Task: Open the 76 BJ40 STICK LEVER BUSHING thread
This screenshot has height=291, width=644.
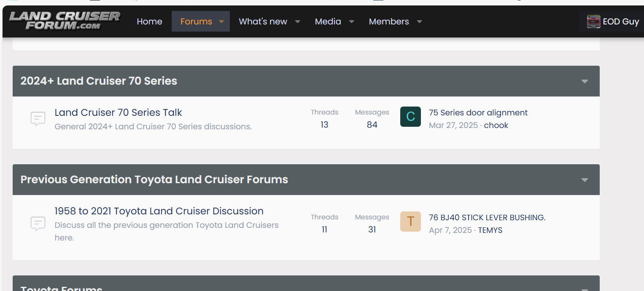Action: pos(487,217)
